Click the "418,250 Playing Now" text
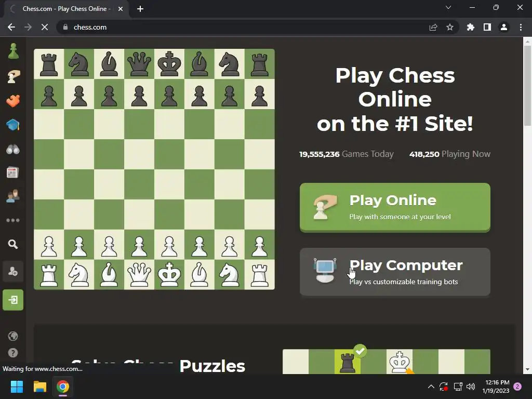This screenshot has width=532, height=399. (450, 154)
